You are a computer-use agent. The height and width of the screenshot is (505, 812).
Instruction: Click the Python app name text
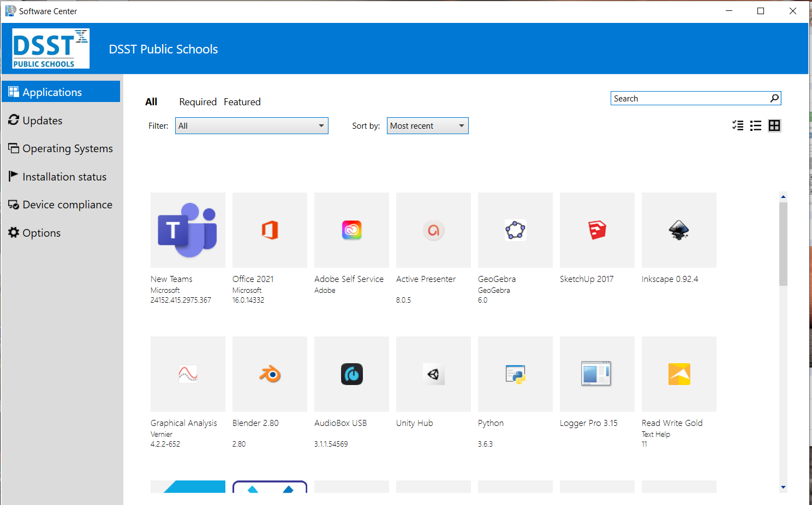coord(491,423)
